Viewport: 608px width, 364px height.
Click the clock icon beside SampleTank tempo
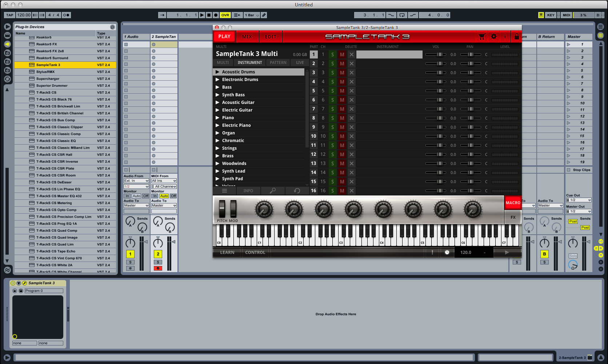(447, 252)
